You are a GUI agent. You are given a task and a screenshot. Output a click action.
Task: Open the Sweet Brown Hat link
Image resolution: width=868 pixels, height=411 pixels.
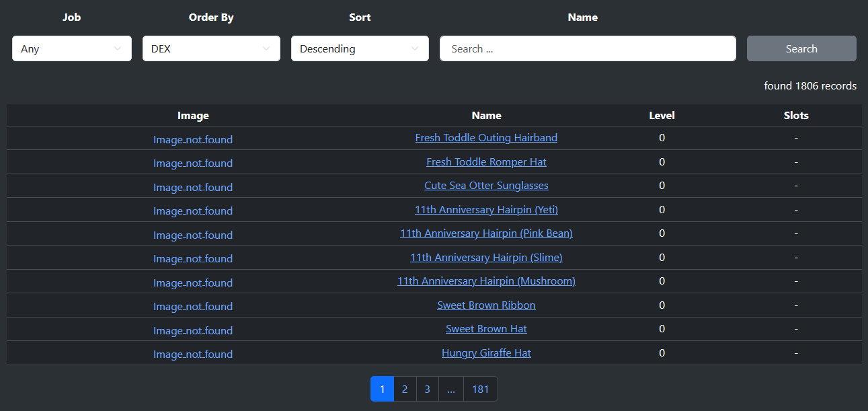click(x=486, y=329)
